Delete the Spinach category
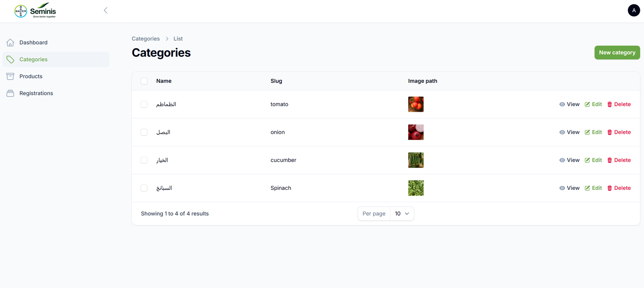This screenshot has height=288, width=644. [x=619, y=188]
